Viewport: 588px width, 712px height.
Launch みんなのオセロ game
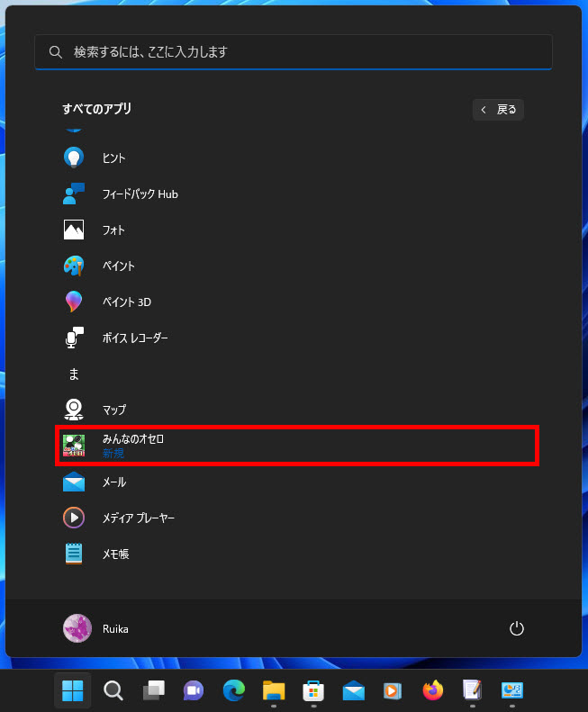pos(132,446)
